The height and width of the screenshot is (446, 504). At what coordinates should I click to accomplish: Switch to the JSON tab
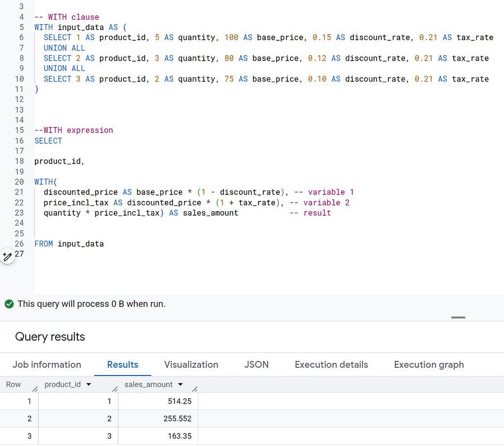(256, 365)
